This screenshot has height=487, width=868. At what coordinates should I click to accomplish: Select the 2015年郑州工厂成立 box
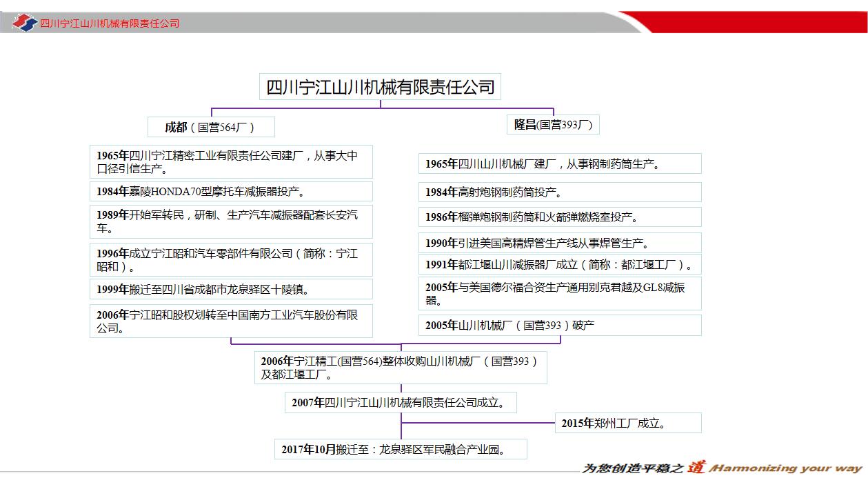coord(629,422)
